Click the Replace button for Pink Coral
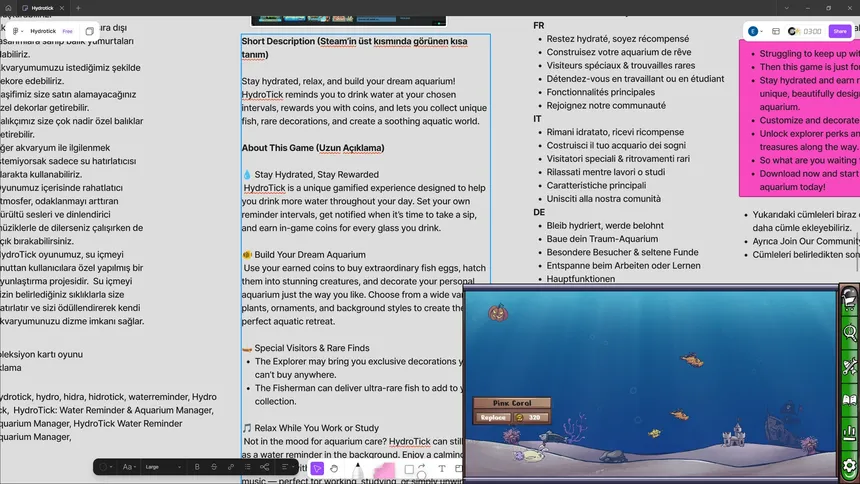The height and width of the screenshot is (484, 860). click(493, 418)
